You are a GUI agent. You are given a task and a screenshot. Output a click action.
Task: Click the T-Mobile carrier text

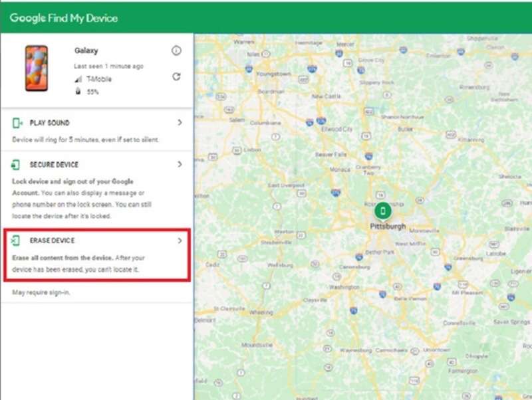[x=98, y=79]
